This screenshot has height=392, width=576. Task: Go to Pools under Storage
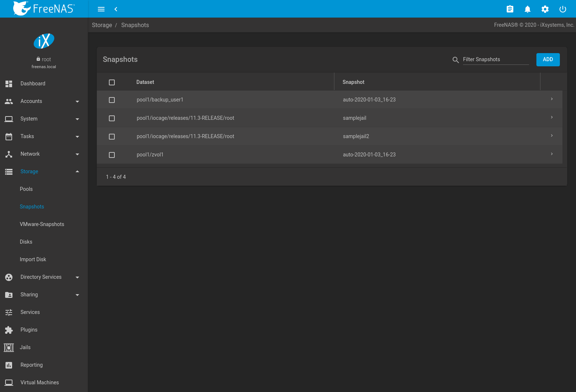[x=26, y=189]
